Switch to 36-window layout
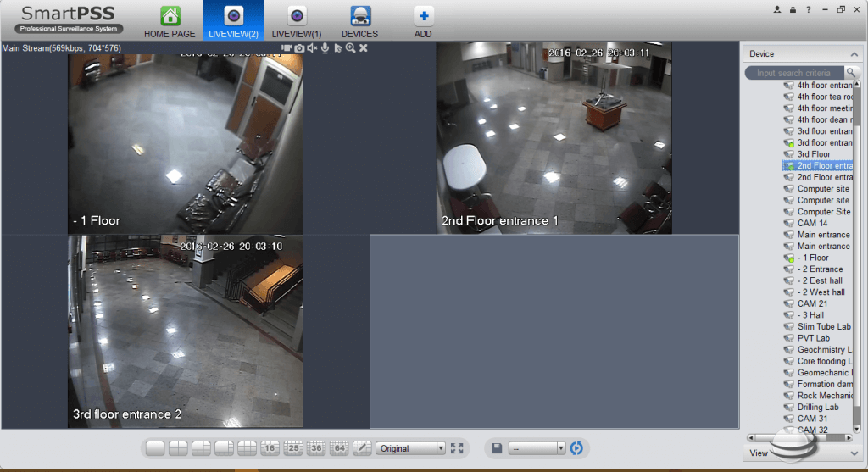 coord(316,448)
